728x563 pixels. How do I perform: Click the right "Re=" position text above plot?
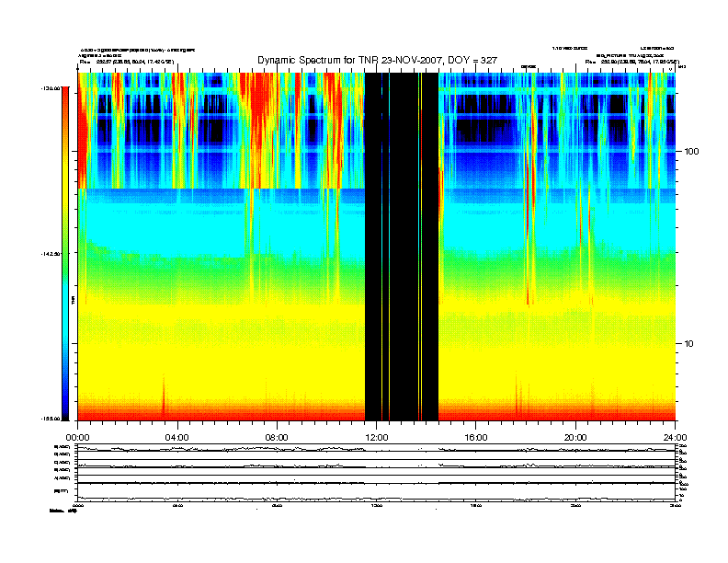[x=632, y=62]
